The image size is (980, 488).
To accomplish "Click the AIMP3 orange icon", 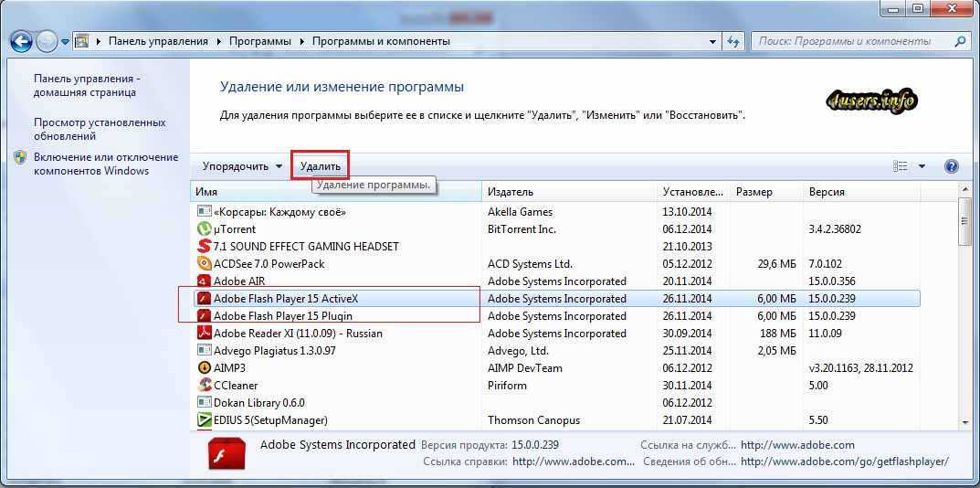I will (205, 368).
